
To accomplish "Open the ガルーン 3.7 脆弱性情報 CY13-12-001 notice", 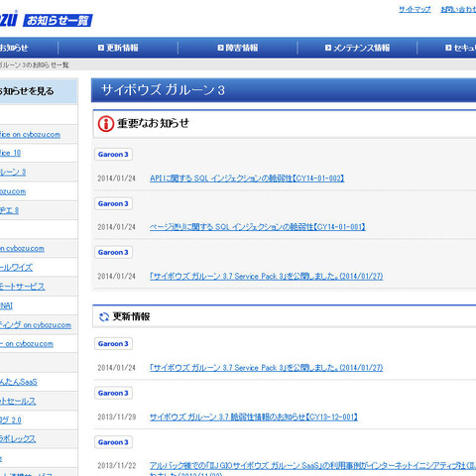I will 254,416.
